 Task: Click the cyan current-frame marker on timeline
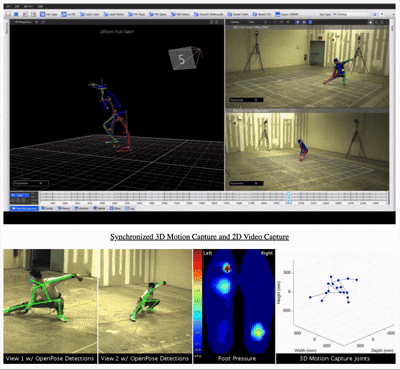[289, 198]
